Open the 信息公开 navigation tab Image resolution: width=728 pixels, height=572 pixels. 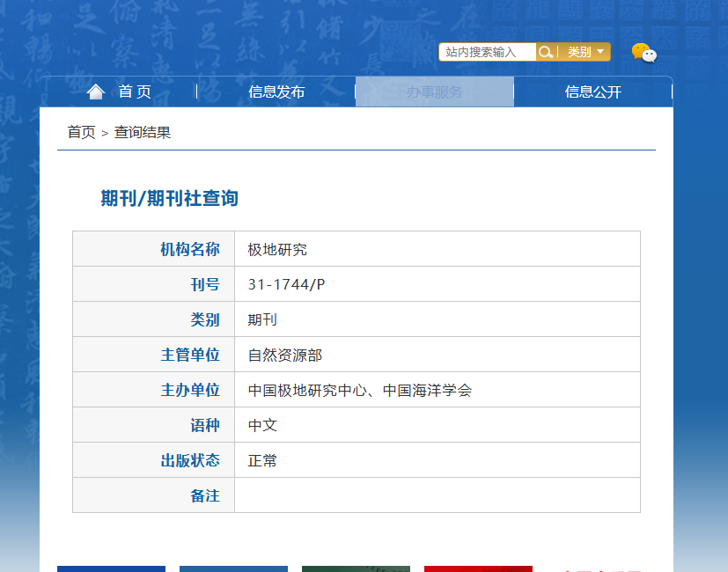593,92
